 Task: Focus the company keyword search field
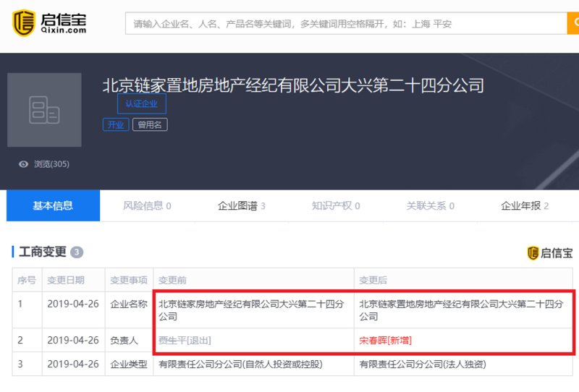(346, 23)
